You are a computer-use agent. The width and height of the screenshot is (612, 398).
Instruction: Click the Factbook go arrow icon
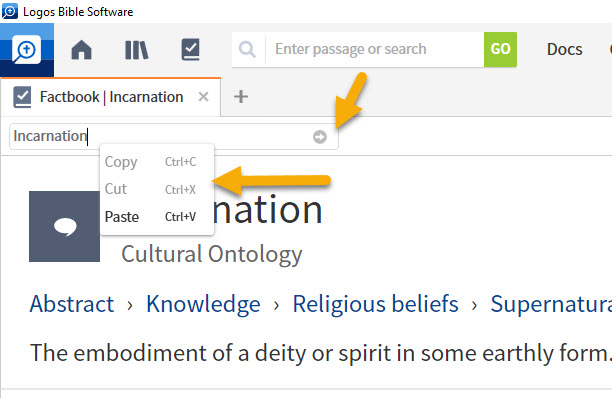click(x=320, y=137)
